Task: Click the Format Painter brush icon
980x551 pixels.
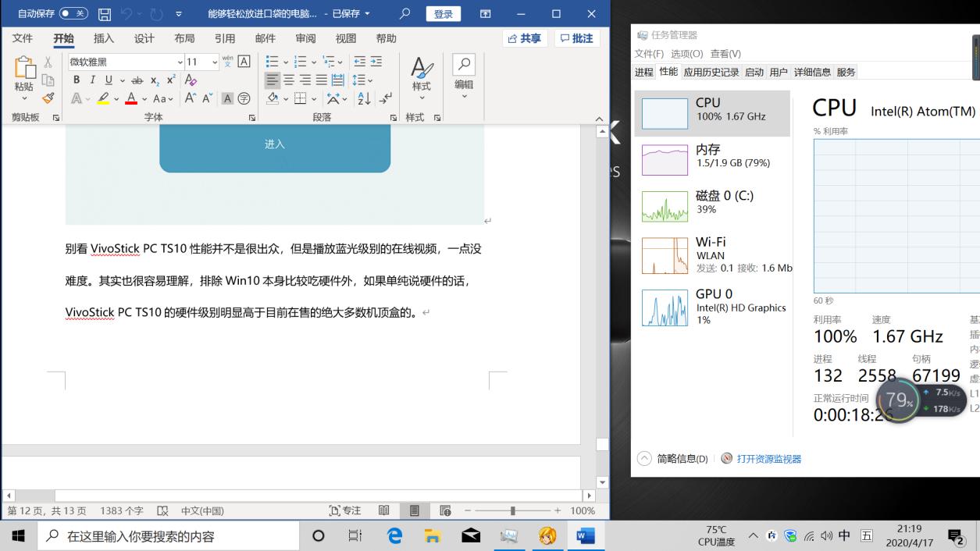Action: (48, 99)
